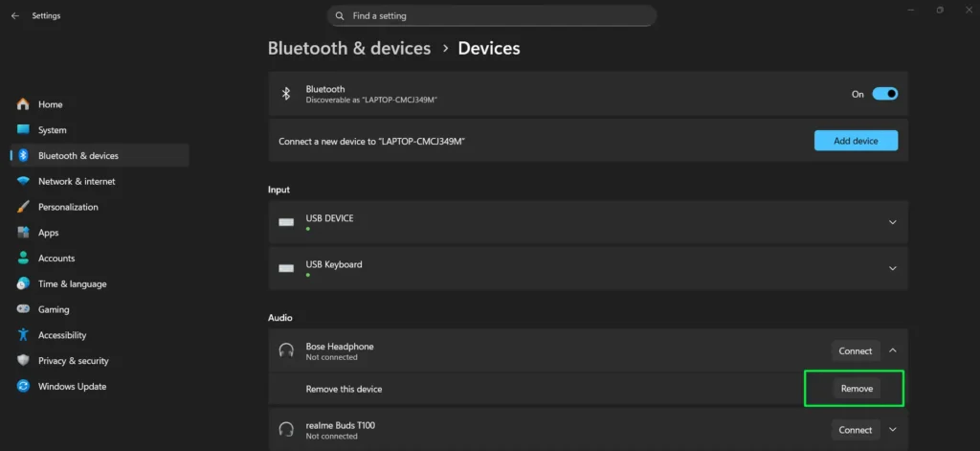Open Network & internet settings

coord(77,181)
